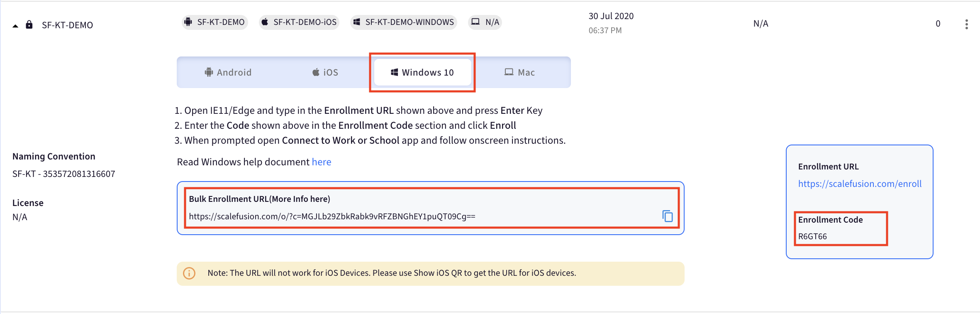Copy the Bulk Enrollment URL
This screenshot has height=314, width=980.
point(668,216)
